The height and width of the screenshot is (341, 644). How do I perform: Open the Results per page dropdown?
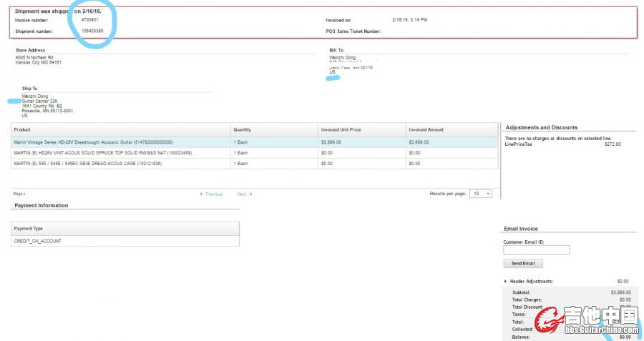tap(480, 194)
